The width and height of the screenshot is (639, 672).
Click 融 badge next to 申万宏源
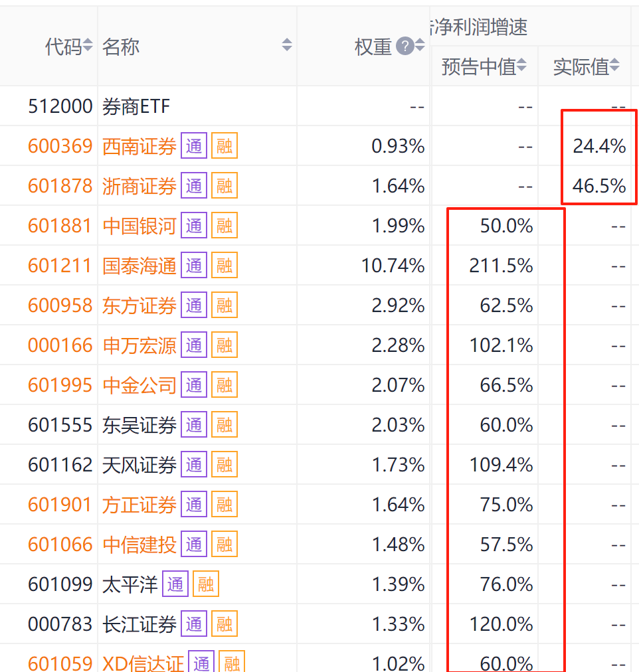pos(225,345)
